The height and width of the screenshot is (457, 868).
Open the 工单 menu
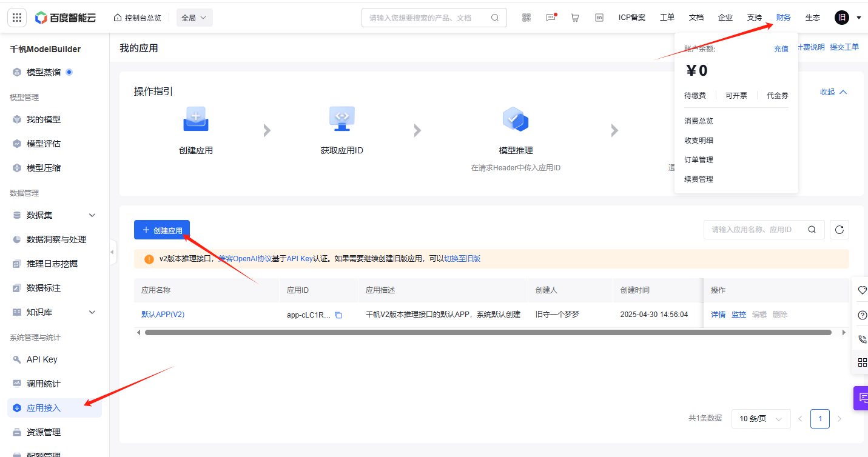pyautogui.click(x=667, y=18)
